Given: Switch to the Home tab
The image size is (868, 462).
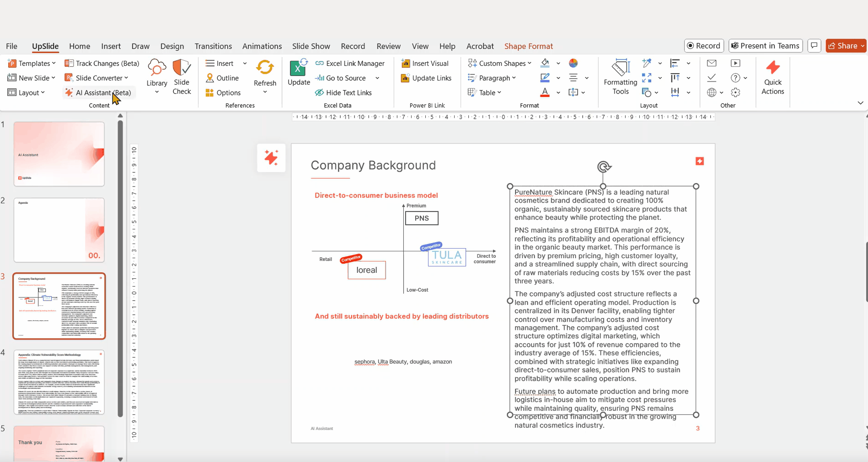Looking at the screenshot, I should click(x=80, y=46).
